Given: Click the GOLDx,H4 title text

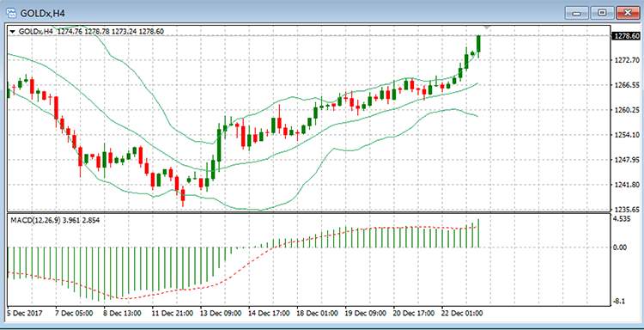Looking at the screenshot, I should [x=42, y=13].
